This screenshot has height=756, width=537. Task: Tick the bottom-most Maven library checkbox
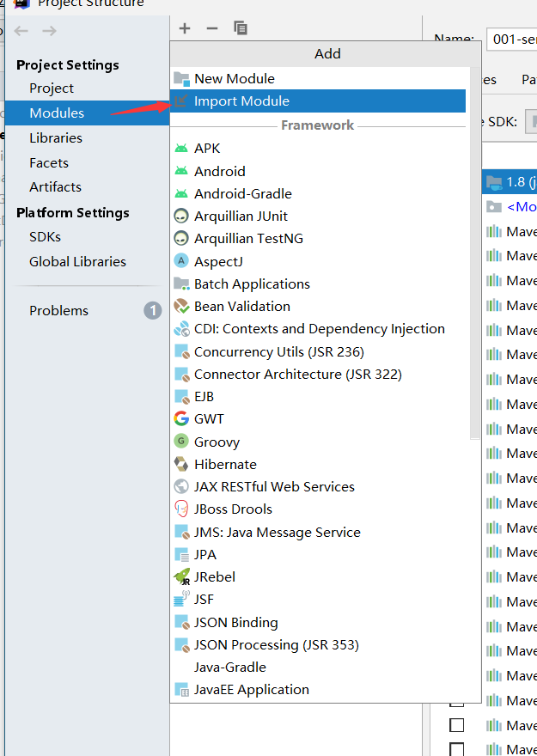pos(456,749)
